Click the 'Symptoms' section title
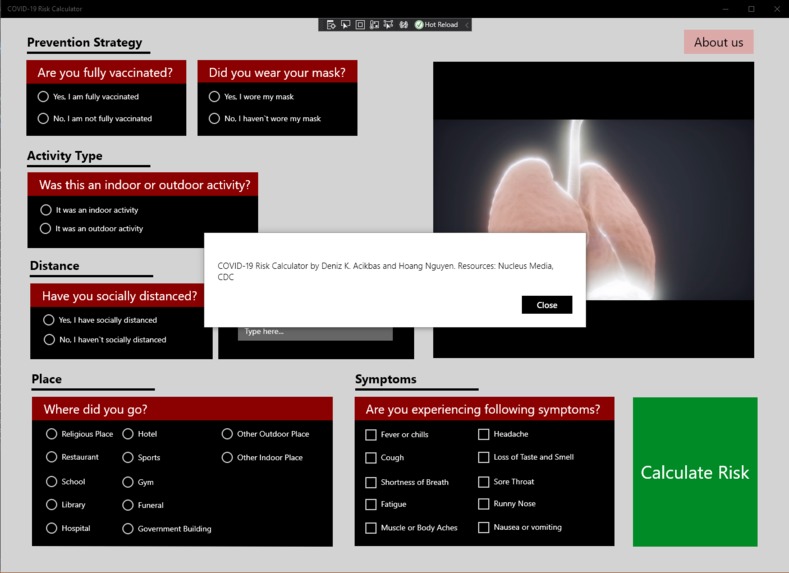This screenshot has height=573, width=789. [x=386, y=379]
